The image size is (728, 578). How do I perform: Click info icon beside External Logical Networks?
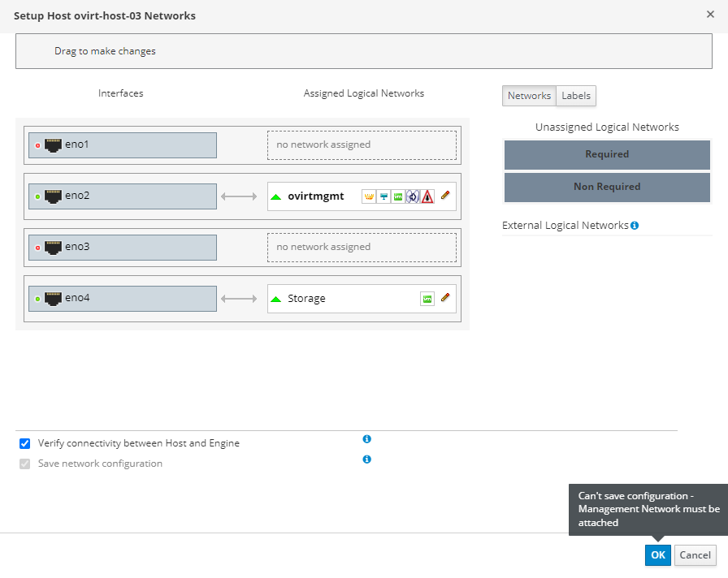pyautogui.click(x=635, y=226)
